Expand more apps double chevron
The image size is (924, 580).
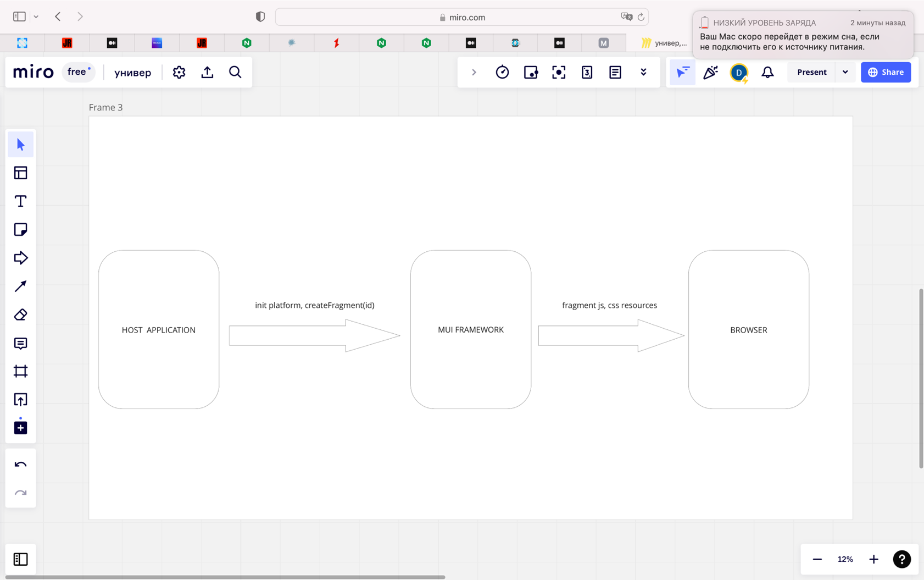[x=643, y=72]
